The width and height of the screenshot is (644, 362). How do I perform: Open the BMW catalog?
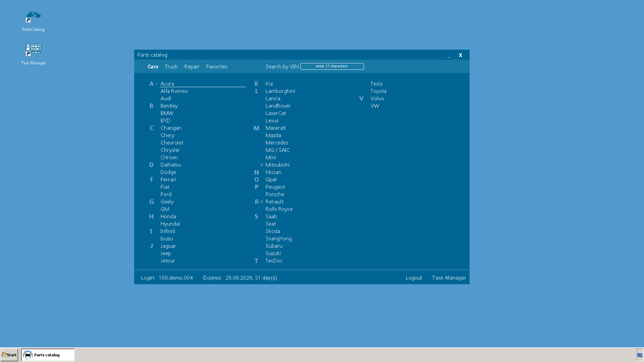click(x=167, y=113)
